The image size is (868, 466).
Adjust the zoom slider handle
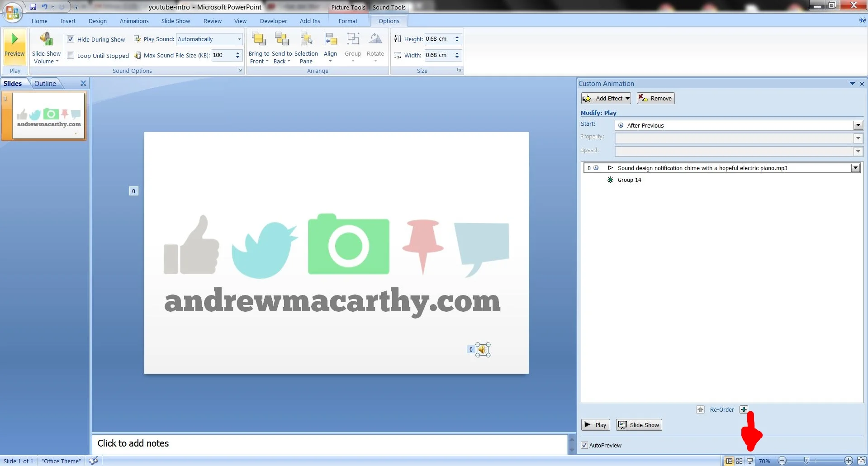coord(806,461)
